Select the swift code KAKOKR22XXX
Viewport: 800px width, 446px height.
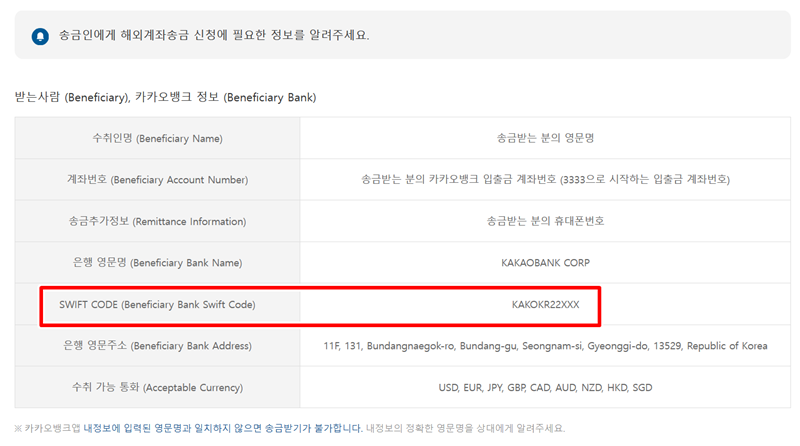(545, 305)
